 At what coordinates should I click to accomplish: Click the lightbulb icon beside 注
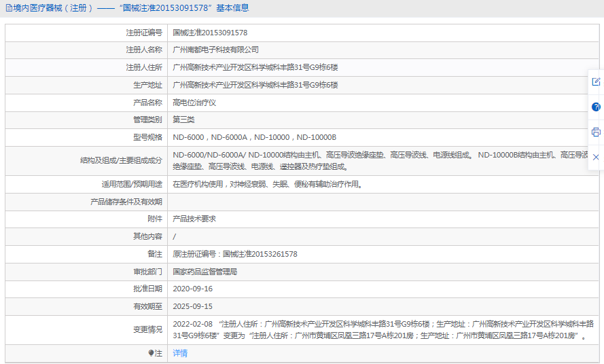151,353
